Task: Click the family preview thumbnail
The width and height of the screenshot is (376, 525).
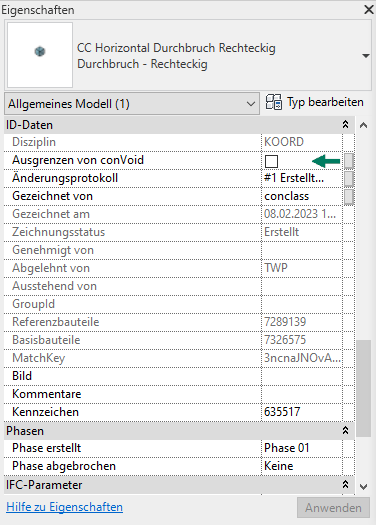Action: tap(40, 55)
